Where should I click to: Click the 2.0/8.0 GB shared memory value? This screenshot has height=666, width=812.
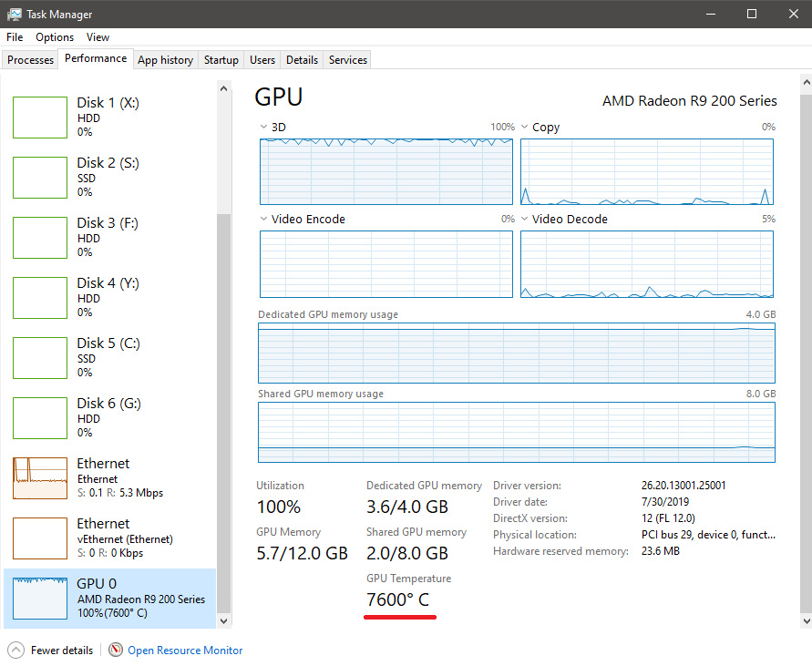tap(407, 553)
